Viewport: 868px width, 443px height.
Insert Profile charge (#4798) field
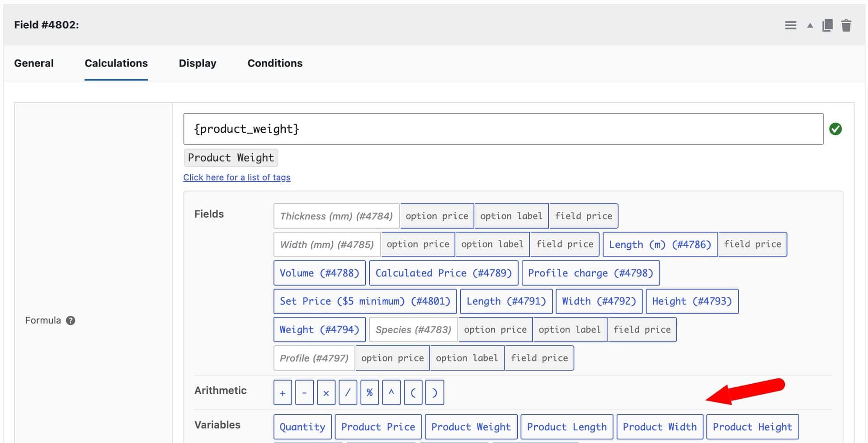[x=590, y=273]
